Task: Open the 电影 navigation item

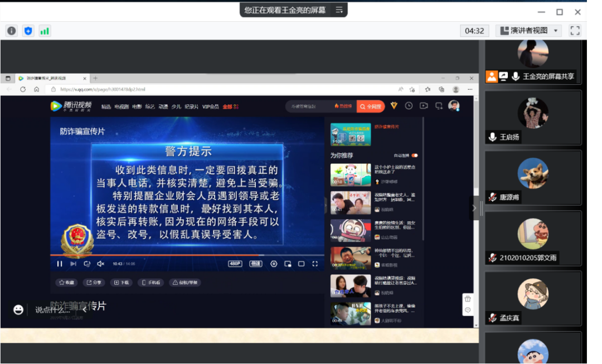Action: pos(137,106)
